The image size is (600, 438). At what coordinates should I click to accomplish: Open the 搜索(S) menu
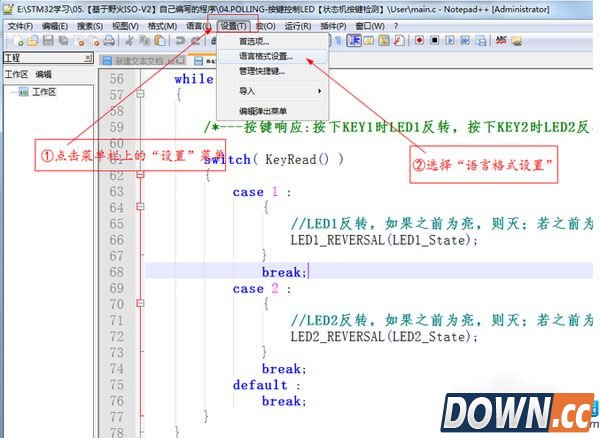[x=90, y=26]
